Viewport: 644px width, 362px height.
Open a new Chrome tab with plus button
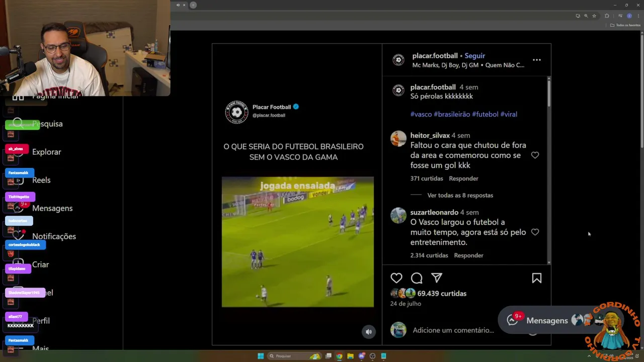[x=193, y=5]
